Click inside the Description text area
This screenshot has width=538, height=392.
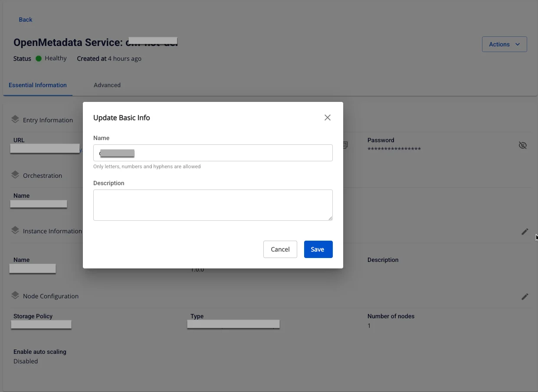(213, 205)
